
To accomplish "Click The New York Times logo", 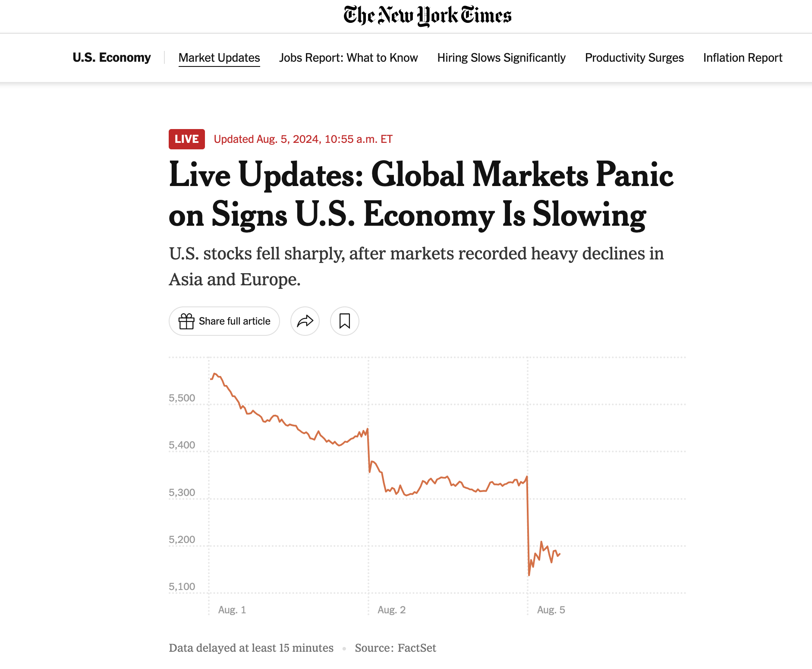I will click(428, 16).
